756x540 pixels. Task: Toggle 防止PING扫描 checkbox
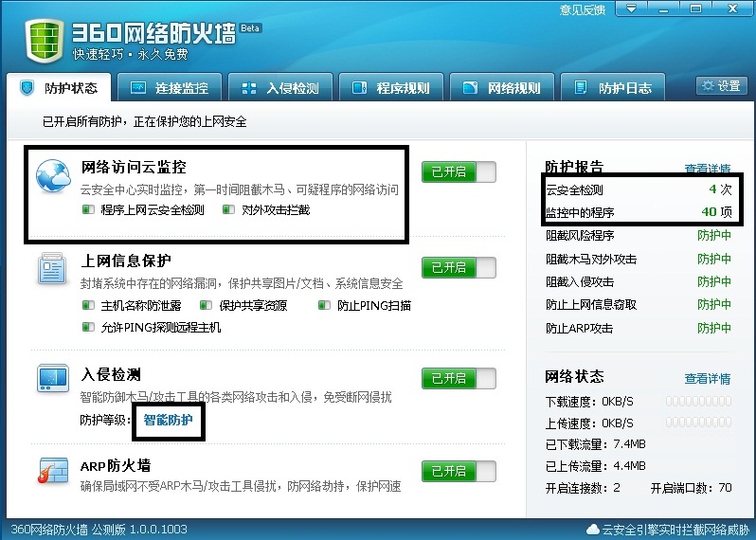[324, 305]
